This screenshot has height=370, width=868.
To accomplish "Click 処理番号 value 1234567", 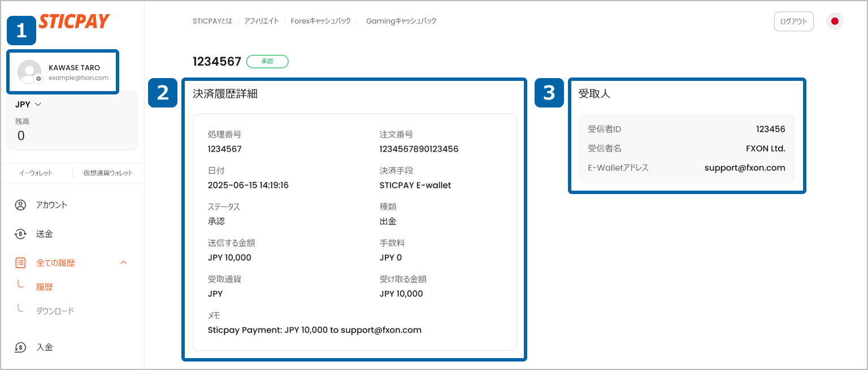I will point(225,149).
